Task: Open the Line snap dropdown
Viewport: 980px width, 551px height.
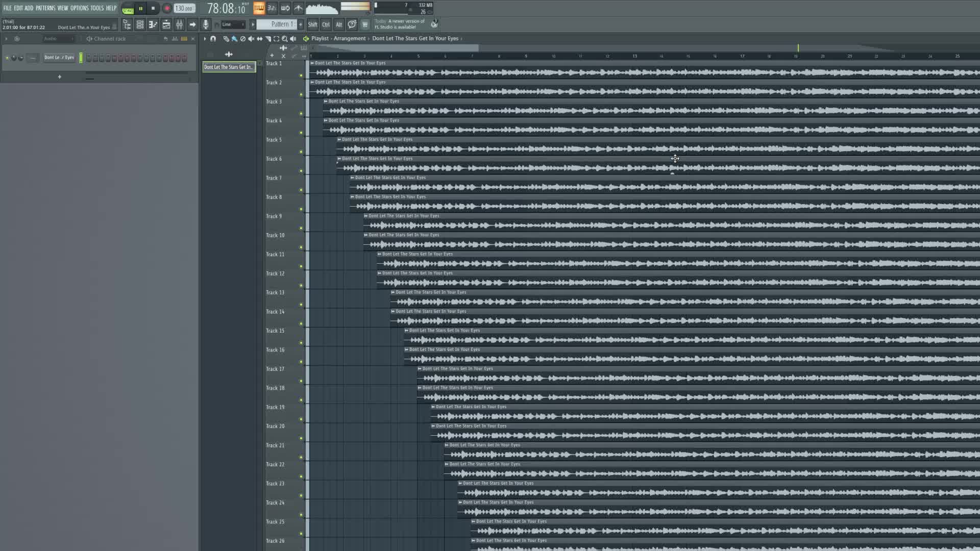Action: (x=233, y=24)
